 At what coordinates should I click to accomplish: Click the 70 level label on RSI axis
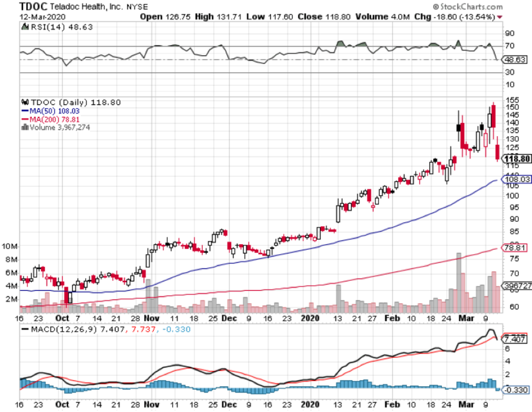[510, 46]
